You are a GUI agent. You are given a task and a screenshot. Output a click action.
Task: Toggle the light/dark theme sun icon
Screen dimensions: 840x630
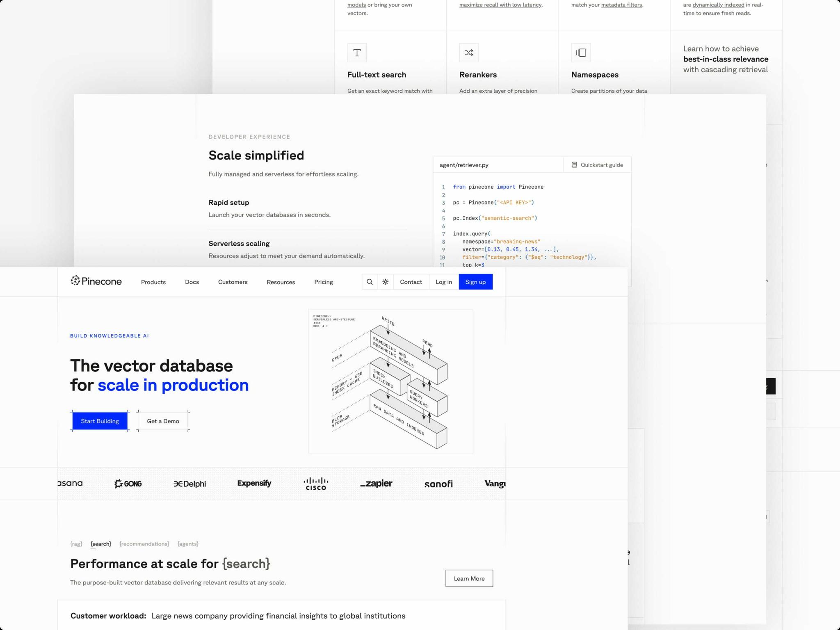(386, 282)
